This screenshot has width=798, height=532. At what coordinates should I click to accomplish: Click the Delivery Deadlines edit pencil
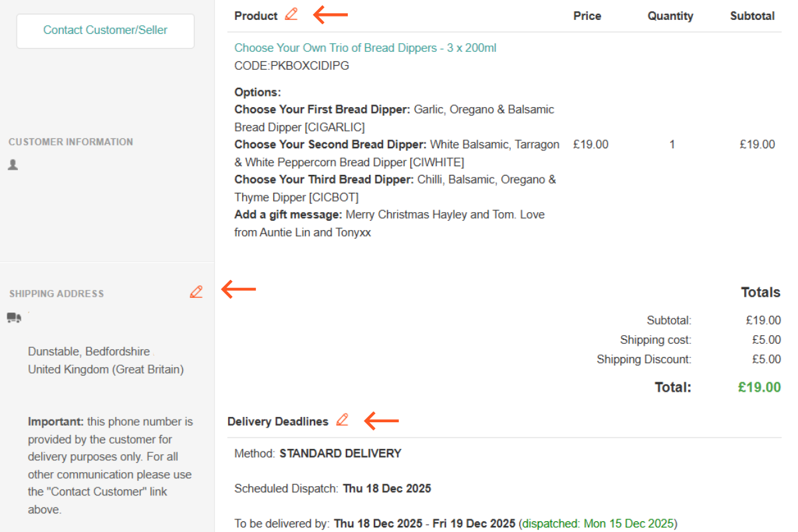[342, 420]
